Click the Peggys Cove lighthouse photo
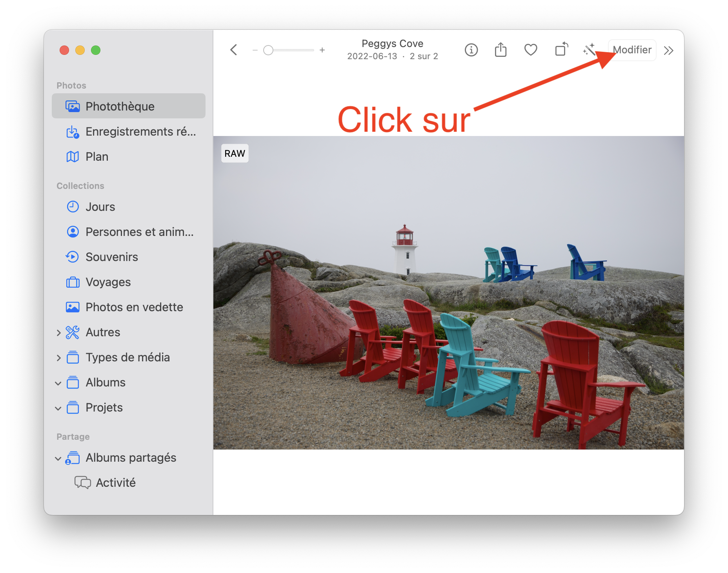728x573 pixels. 448,292
